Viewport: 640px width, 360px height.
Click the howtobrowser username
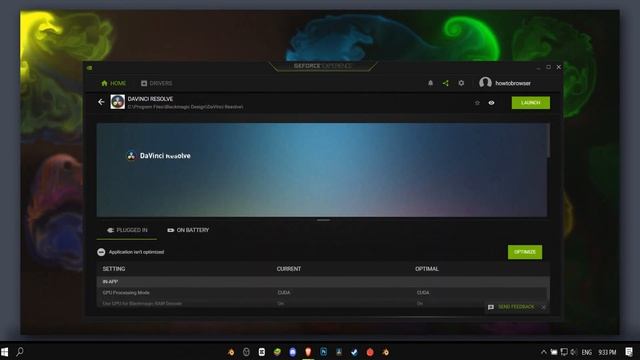coord(513,83)
